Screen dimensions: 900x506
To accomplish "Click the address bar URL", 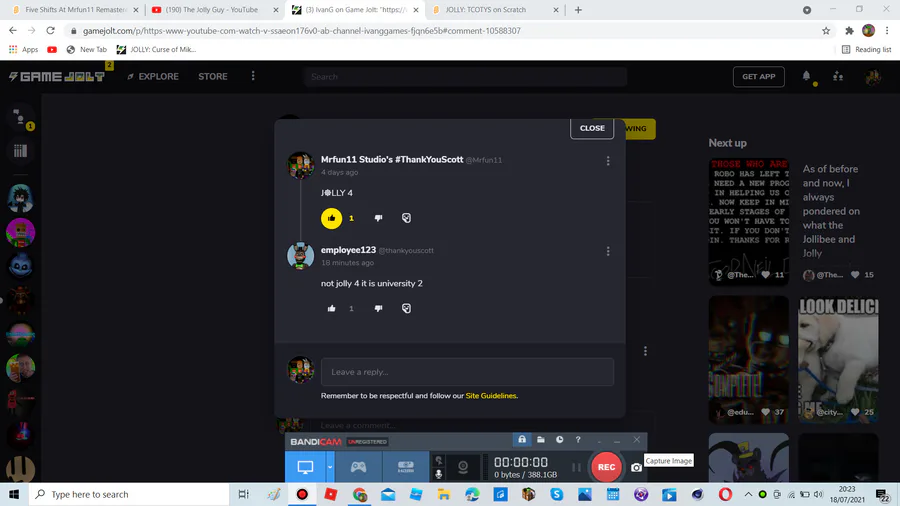I will [x=301, y=30].
